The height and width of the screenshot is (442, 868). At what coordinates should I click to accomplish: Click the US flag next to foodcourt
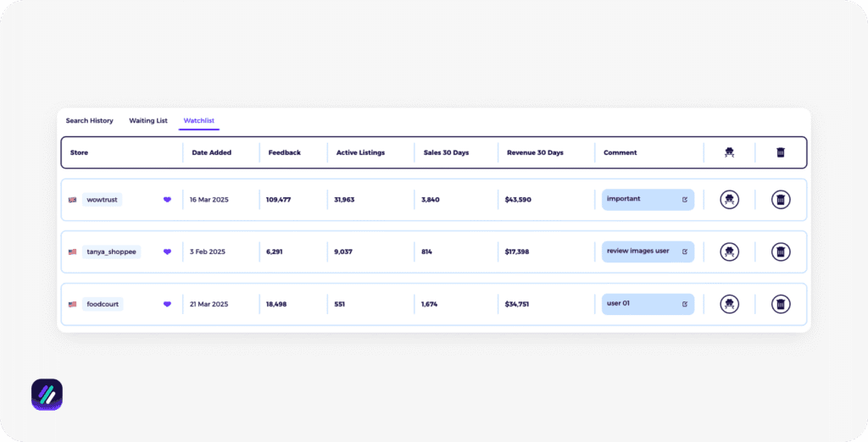coord(73,304)
